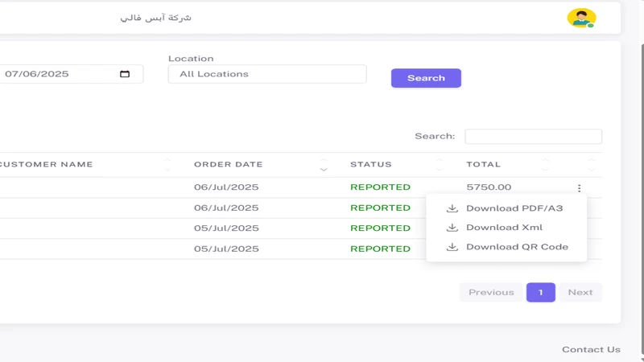Sort table by Status column arrows

pyautogui.click(x=440, y=165)
